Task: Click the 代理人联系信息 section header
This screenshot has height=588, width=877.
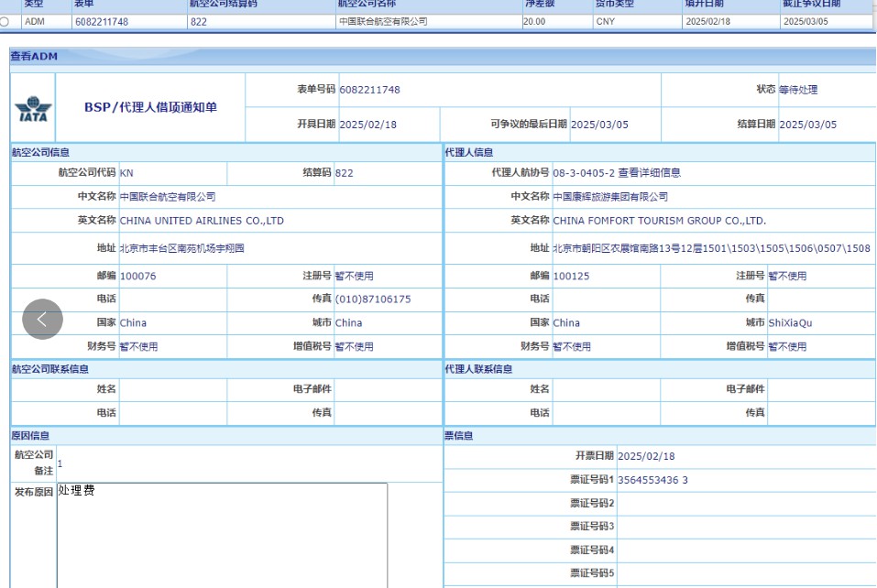Action: [x=478, y=369]
